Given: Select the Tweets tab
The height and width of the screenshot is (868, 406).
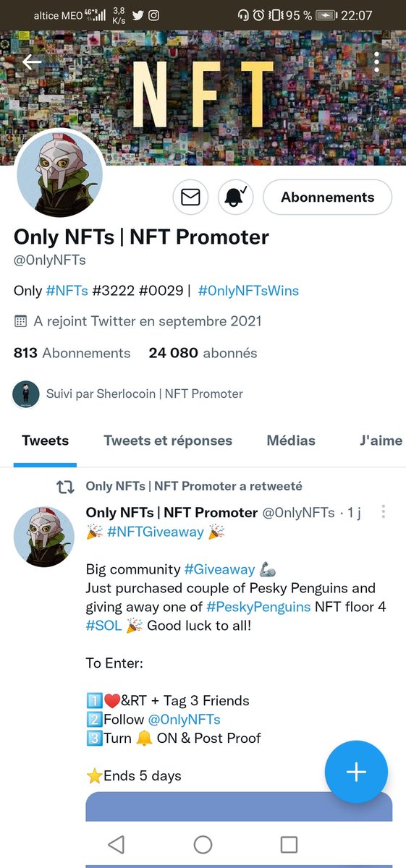Looking at the screenshot, I should [45, 441].
